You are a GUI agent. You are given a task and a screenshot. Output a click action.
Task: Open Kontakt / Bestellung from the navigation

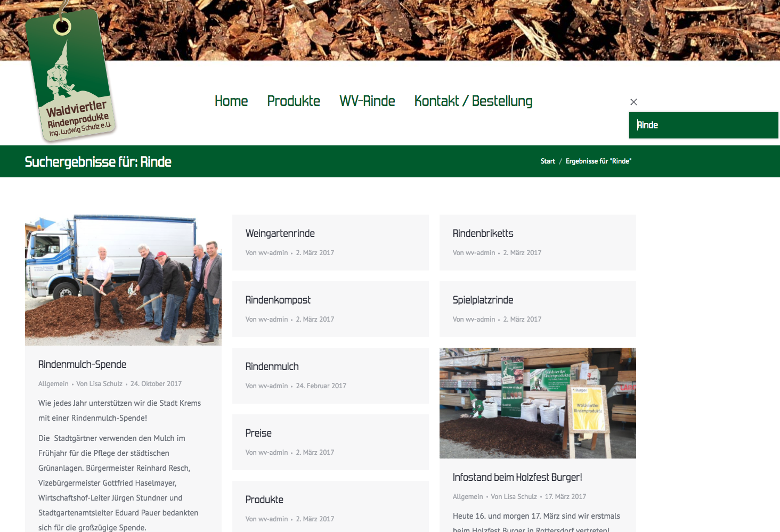473,101
